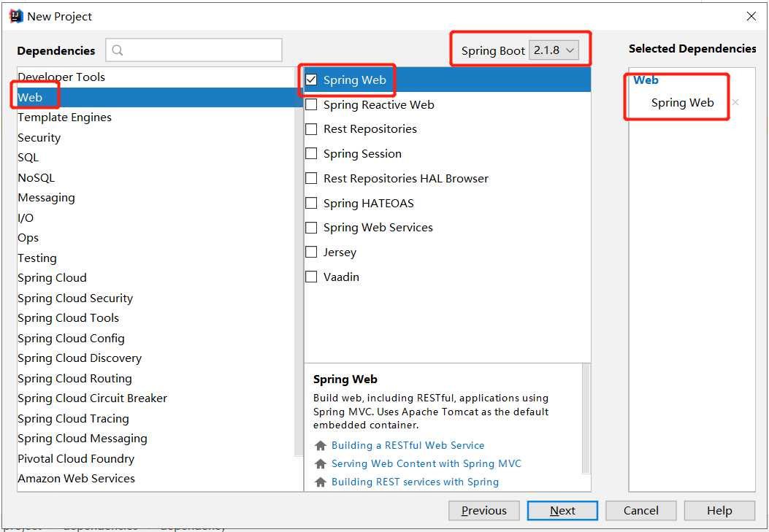Choose the Spring Cloud Circuit Breaker category
Screen dimensions: 769x532
[156, 398]
